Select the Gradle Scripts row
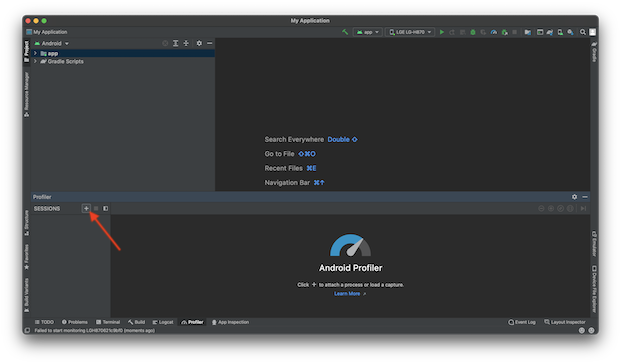This screenshot has height=364, width=621. tap(123, 61)
